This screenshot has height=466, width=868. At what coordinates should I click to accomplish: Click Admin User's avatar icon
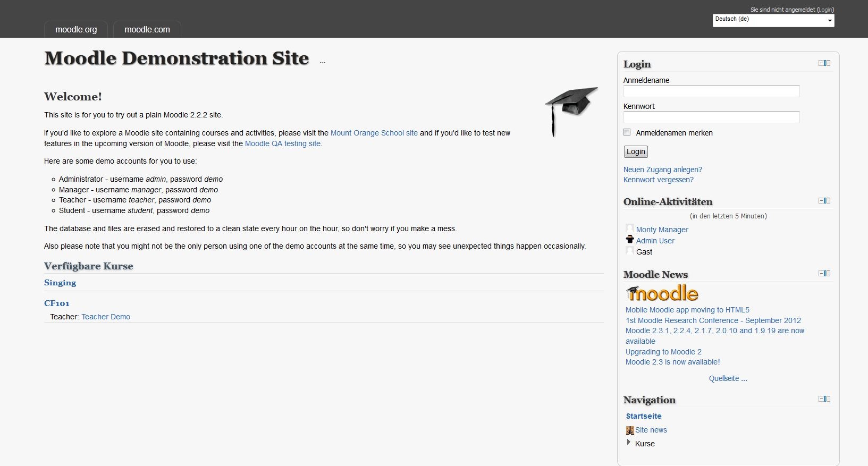(630, 240)
